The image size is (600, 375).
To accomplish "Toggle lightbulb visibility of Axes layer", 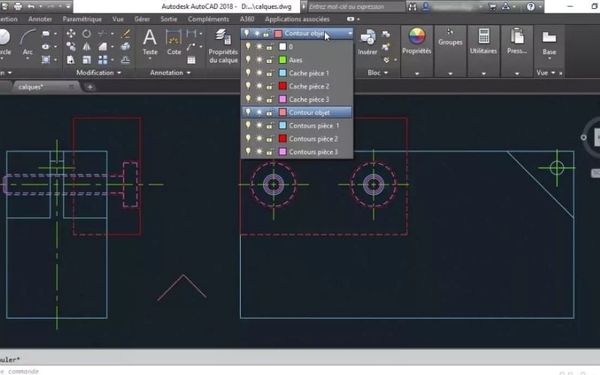I will (248, 60).
